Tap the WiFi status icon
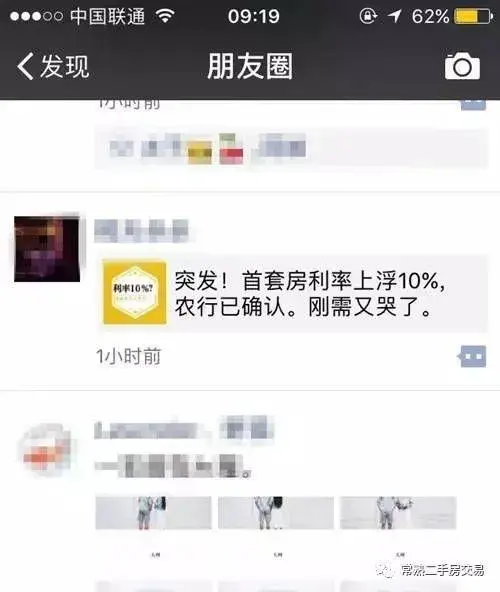The height and width of the screenshot is (592, 500). pyautogui.click(x=165, y=16)
